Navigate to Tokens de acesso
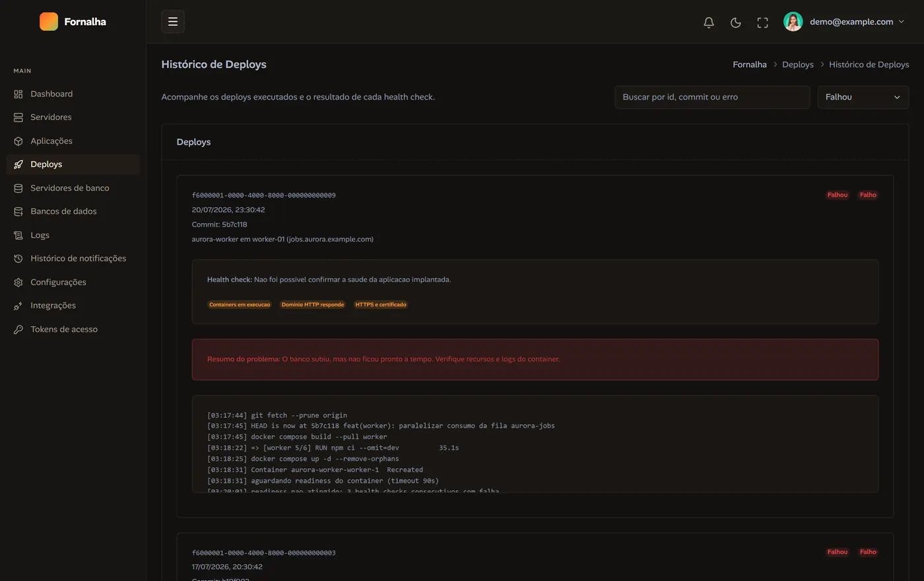The width and height of the screenshot is (924, 581). coord(73,329)
